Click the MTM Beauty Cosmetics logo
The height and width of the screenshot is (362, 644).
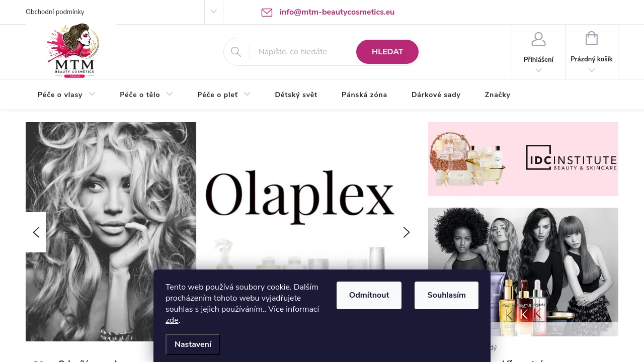71,51
